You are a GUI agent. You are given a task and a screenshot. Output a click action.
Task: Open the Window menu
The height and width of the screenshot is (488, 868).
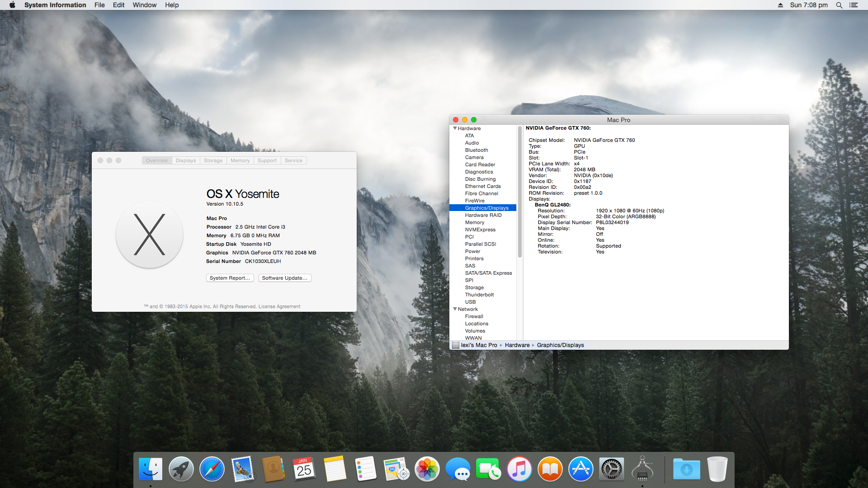pyautogui.click(x=144, y=5)
